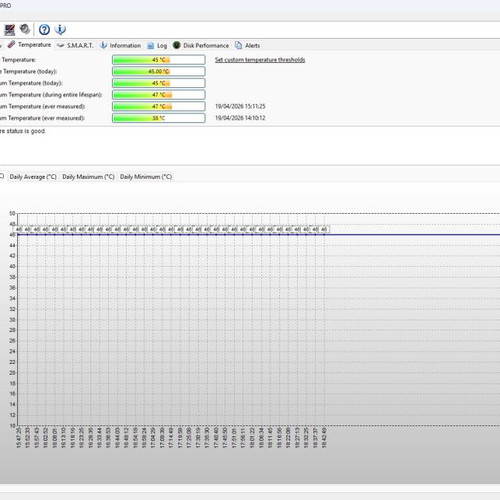Select the Daily Average (°C) graph view
This screenshot has height=500, width=500.
pos(33,177)
